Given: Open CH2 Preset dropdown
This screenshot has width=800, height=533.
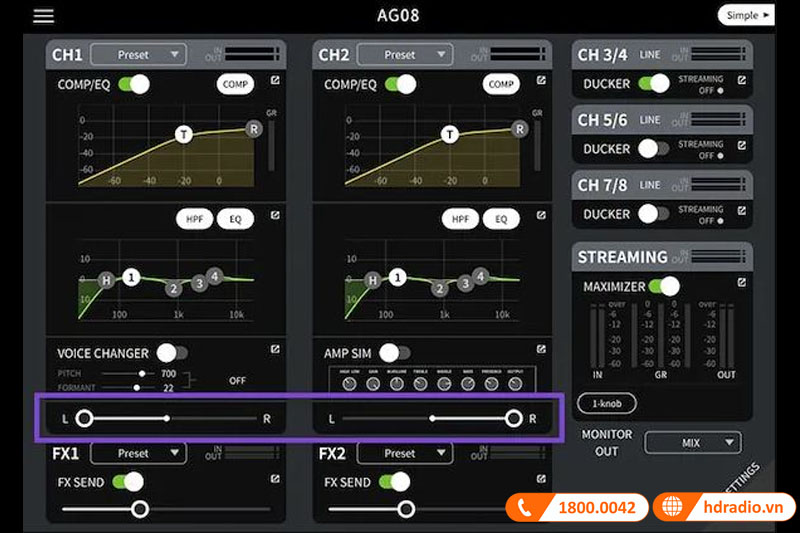Looking at the screenshot, I should 405,55.
